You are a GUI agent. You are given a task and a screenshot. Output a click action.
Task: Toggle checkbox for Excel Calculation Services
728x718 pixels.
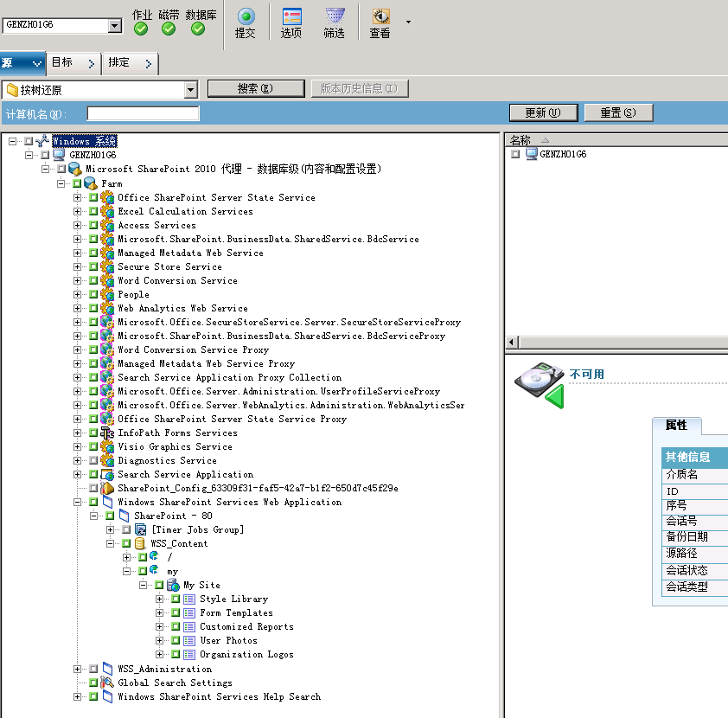tap(93, 212)
